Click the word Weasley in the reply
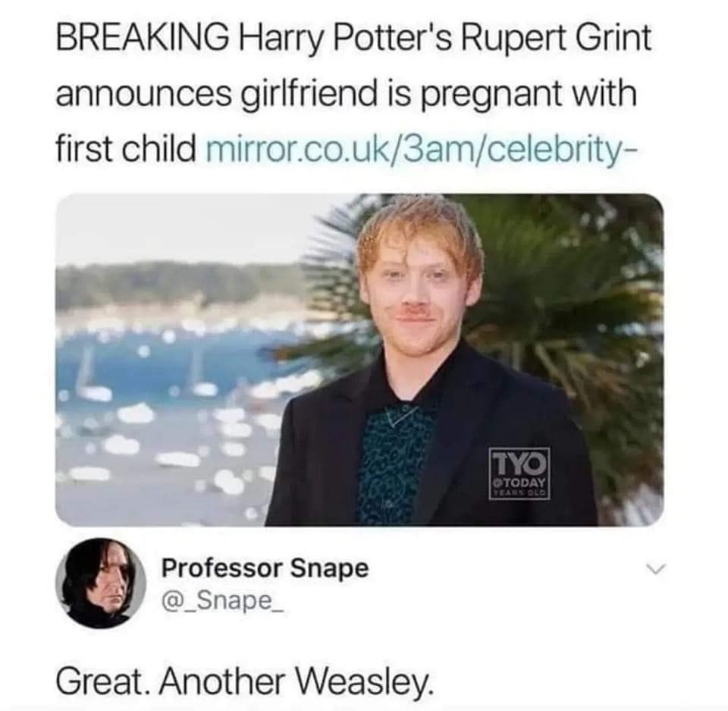Viewport: 728px width, 711px height. pos(363,681)
